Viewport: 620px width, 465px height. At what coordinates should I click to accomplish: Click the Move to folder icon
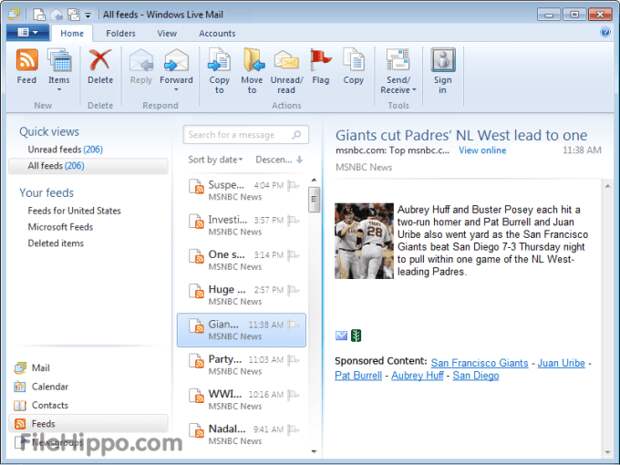click(252, 60)
